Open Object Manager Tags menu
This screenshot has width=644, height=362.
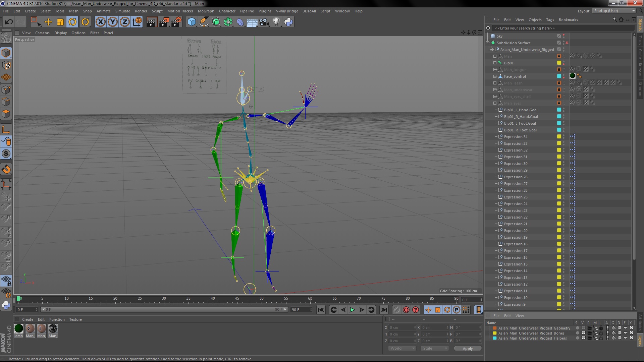pyautogui.click(x=550, y=20)
